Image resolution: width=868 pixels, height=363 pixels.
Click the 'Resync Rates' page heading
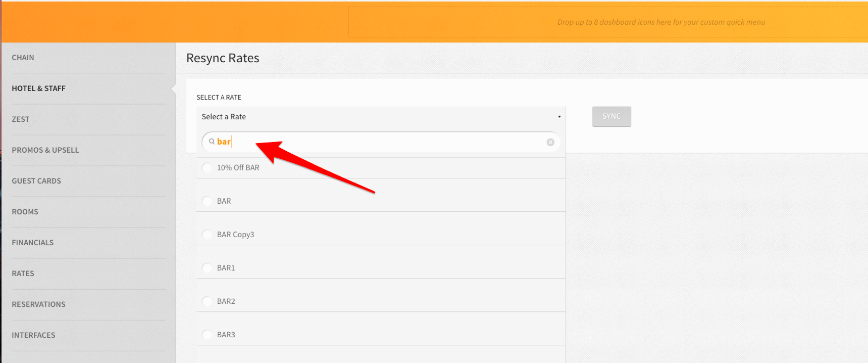pos(223,58)
